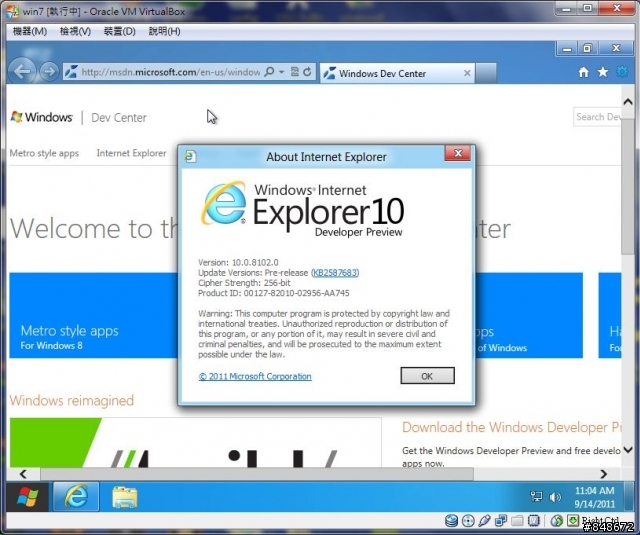Open Metro style apps For Windows 8 tile

(x=94, y=315)
